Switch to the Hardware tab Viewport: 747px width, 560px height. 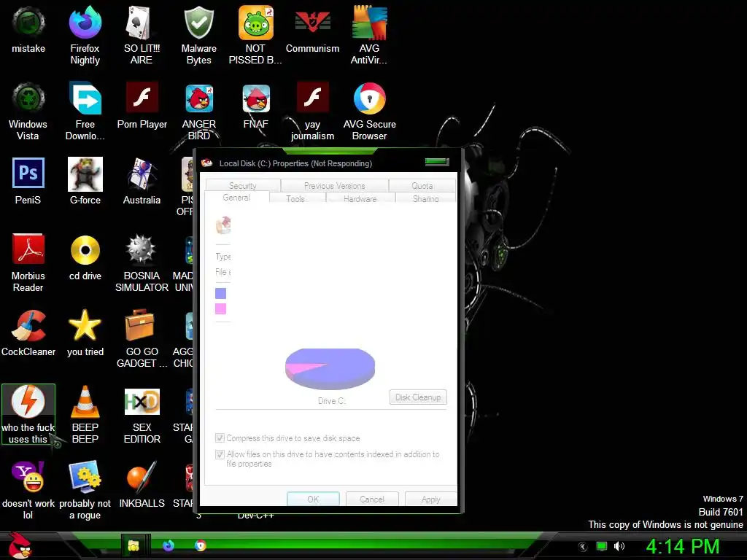(x=360, y=198)
